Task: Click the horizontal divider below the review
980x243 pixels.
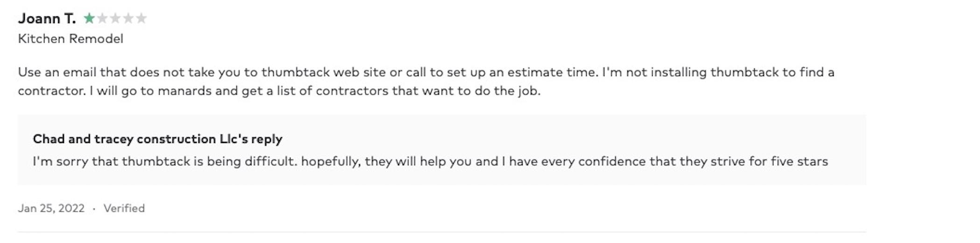Action: 441,232
